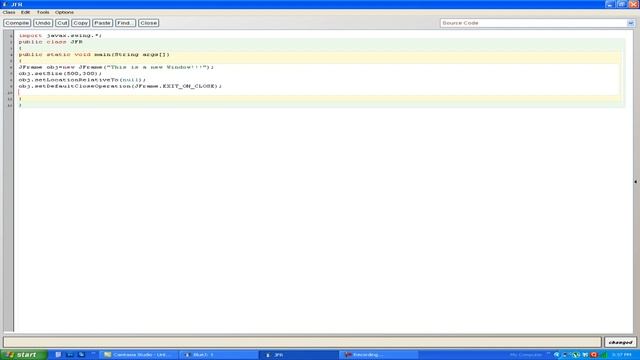This screenshot has height=360, width=640.
Task: Click the first Quick Launch icon
Action: coord(58,355)
